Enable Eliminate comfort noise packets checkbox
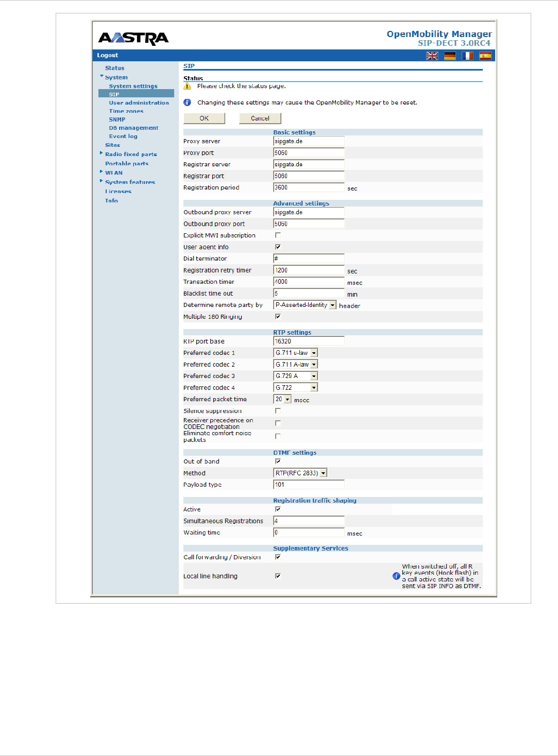Viewport: 558px width, 756px height. (x=278, y=436)
